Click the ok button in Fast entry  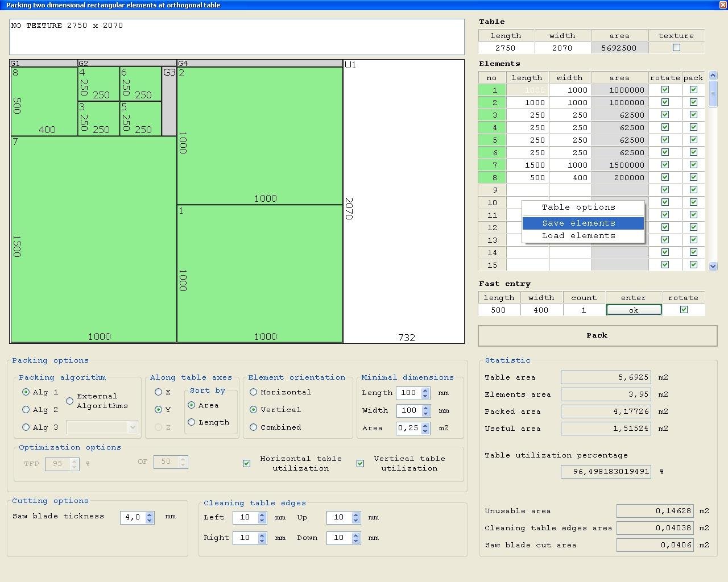(634, 310)
